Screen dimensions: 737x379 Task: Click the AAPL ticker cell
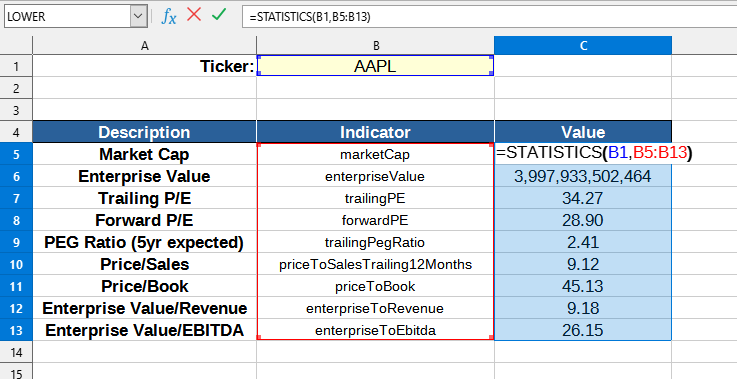tap(376, 66)
